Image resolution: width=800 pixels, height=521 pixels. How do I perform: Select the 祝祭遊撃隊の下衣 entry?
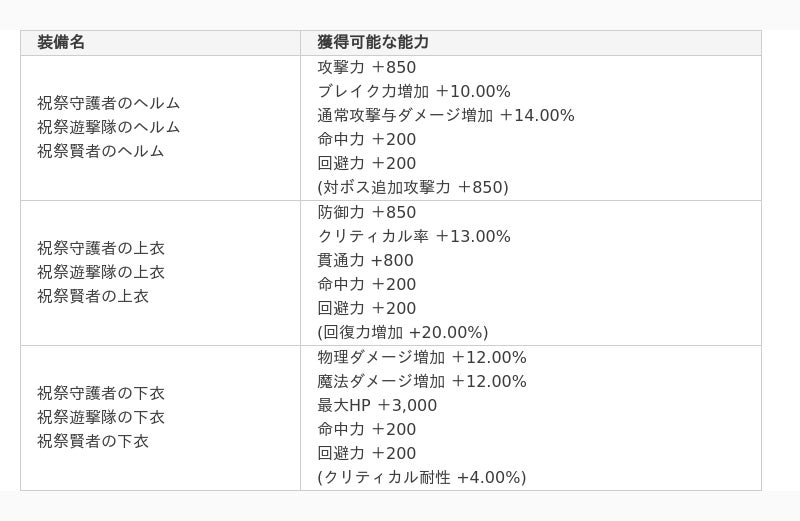101,417
